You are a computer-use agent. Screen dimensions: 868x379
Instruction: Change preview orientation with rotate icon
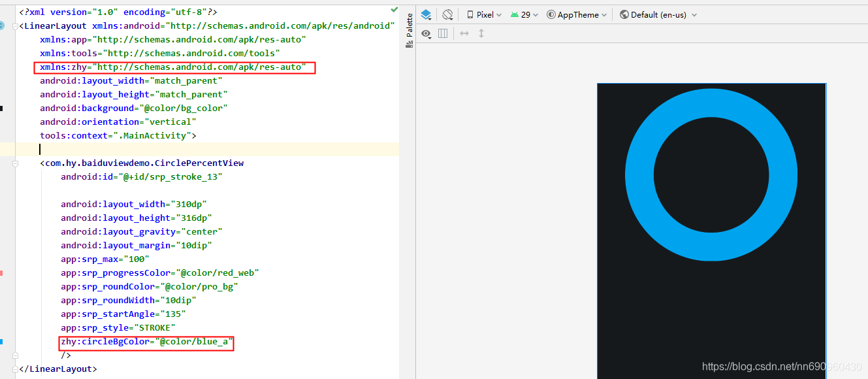(x=447, y=14)
